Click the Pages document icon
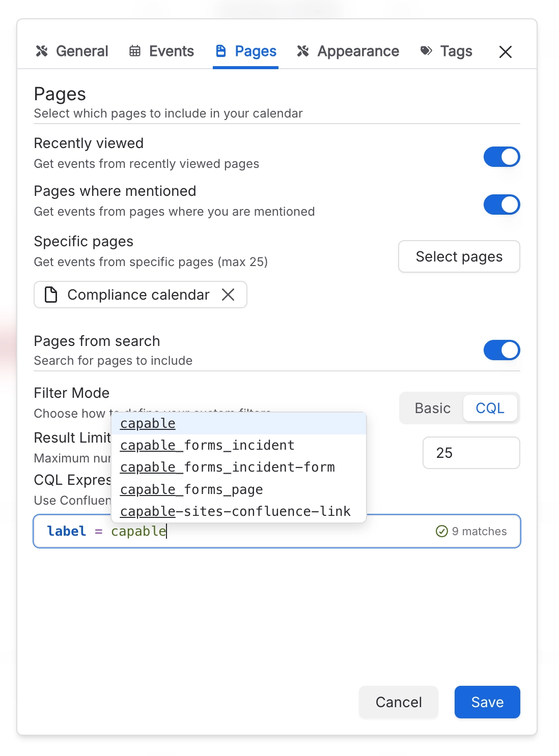 click(x=221, y=51)
